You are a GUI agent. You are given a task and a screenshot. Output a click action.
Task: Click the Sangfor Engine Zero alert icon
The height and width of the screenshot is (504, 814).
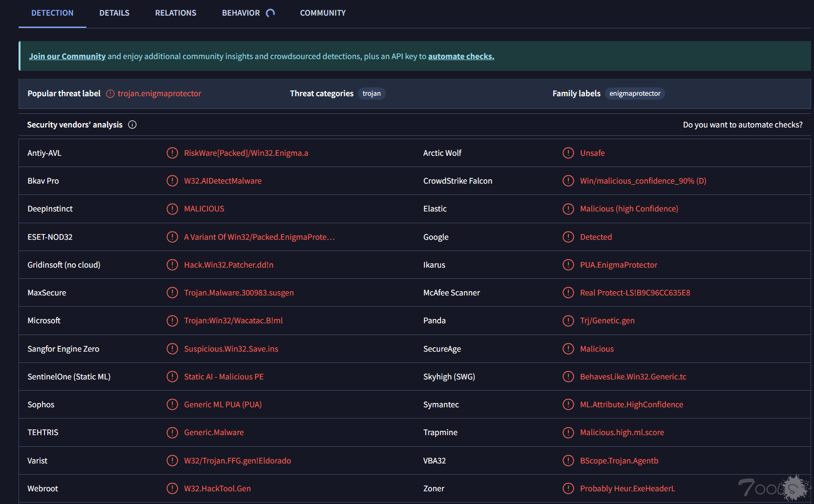tap(172, 349)
